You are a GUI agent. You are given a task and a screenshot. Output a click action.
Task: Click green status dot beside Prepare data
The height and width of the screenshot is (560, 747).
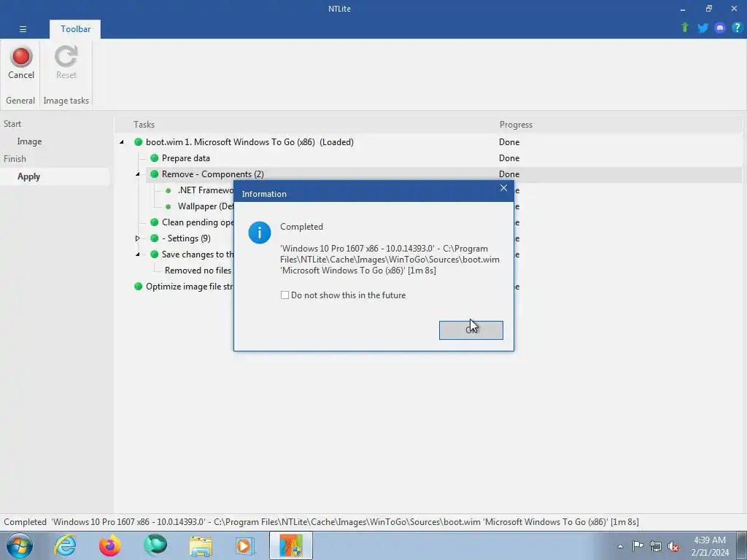(155, 158)
